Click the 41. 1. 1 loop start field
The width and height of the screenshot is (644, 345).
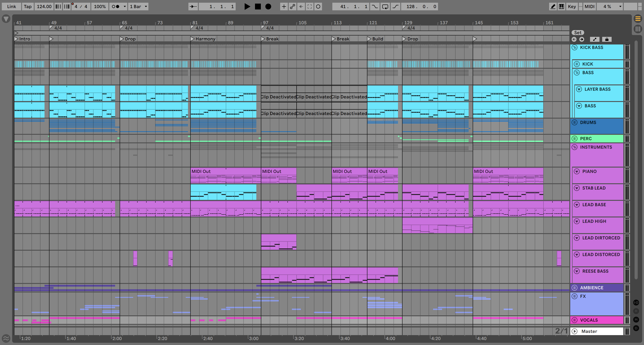(351, 7)
